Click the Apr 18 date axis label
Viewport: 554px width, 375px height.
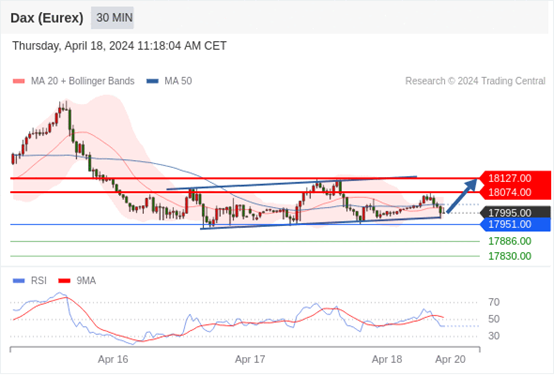387,359
